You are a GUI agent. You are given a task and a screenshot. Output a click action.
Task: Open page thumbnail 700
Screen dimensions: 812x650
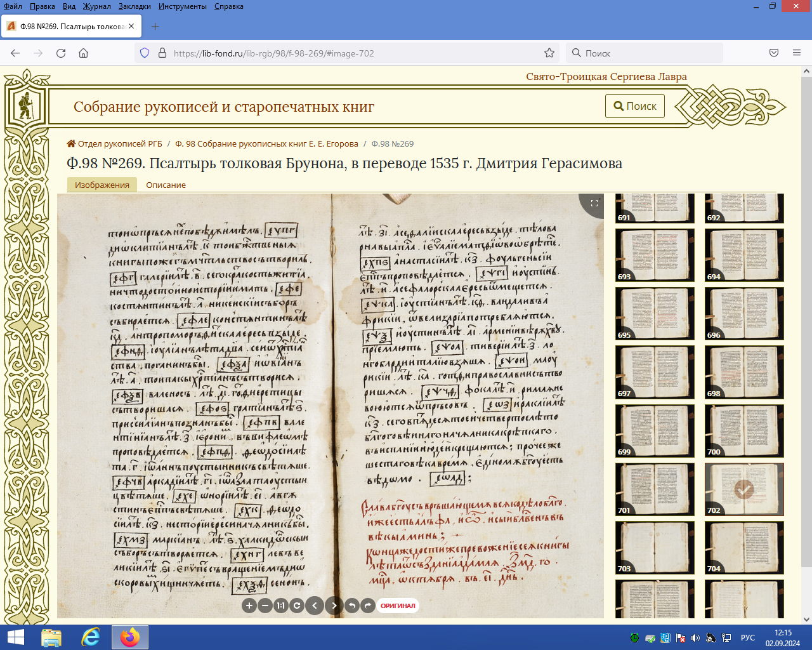coord(744,430)
